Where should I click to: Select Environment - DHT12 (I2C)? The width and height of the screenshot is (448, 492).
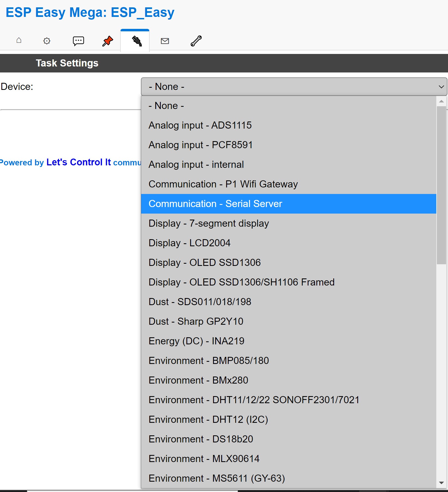(x=289, y=420)
